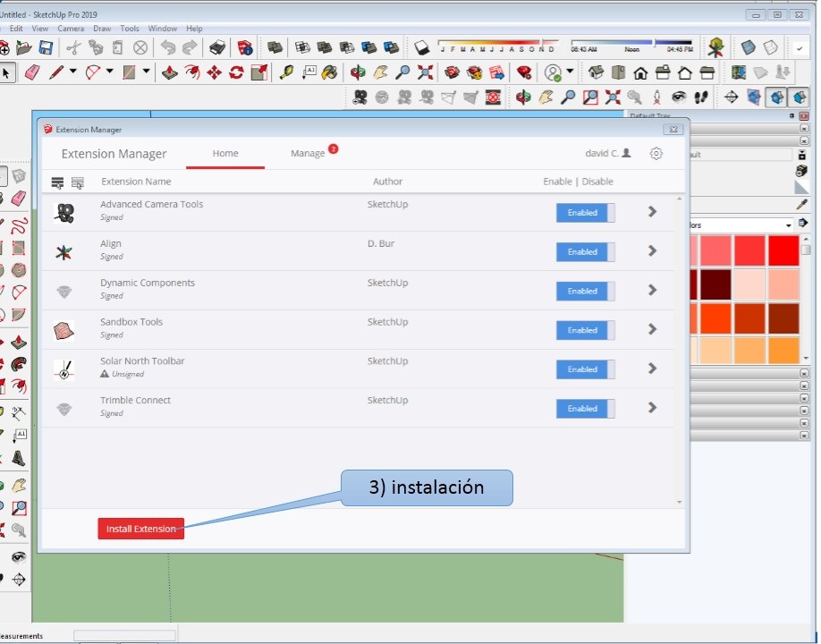Select the Walk footprints tool
The image size is (821, 644).
(x=701, y=97)
